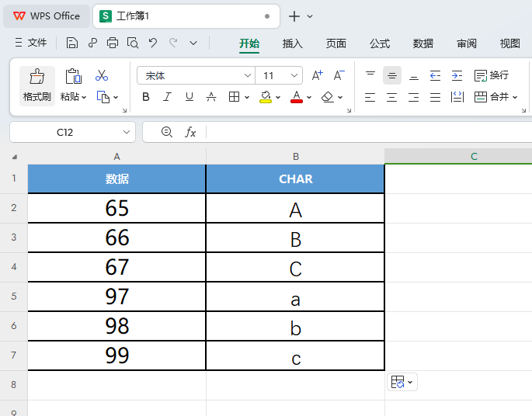Click the Paste (粘贴) clipboard icon
The width and height of the screenshot is (532, 416).
tap(73, 76)
